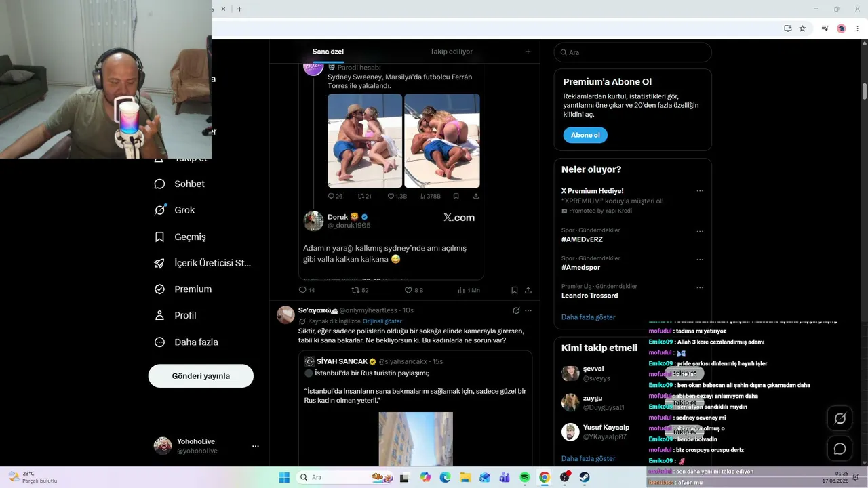Viewport: 868px width, 488px height.
Task: Open options for the #AMEDvERZ trend
Action: (700, 231)
